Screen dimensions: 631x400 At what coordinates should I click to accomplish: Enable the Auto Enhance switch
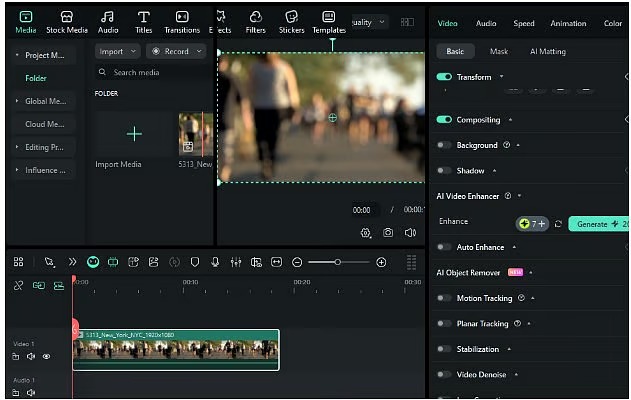[444, 247]
